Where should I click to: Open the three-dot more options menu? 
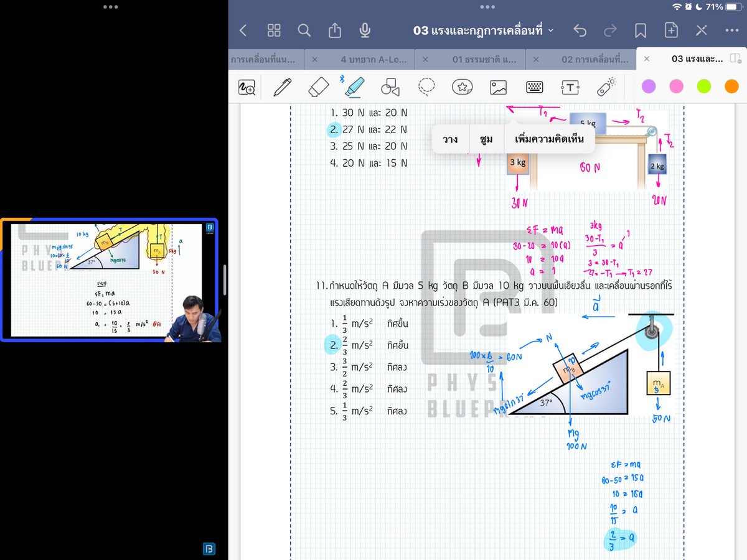pyautogui.click(x=732, y=30)
